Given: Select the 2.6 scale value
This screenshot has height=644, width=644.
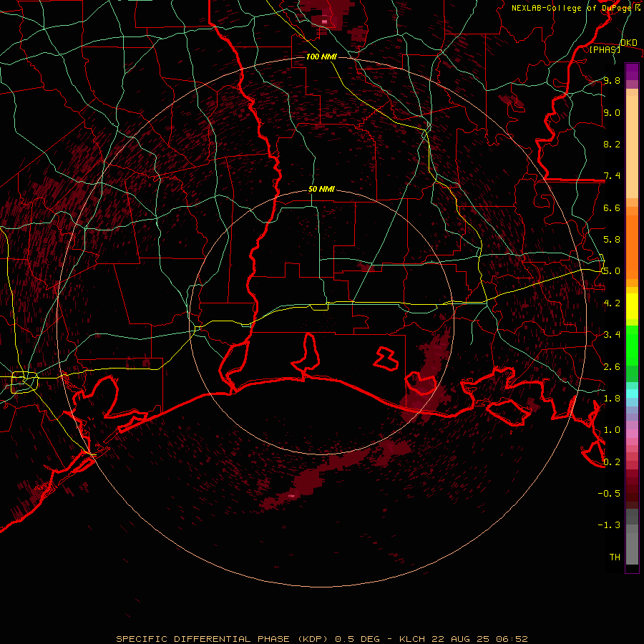Looking at the screenshot, I should 612,367.
